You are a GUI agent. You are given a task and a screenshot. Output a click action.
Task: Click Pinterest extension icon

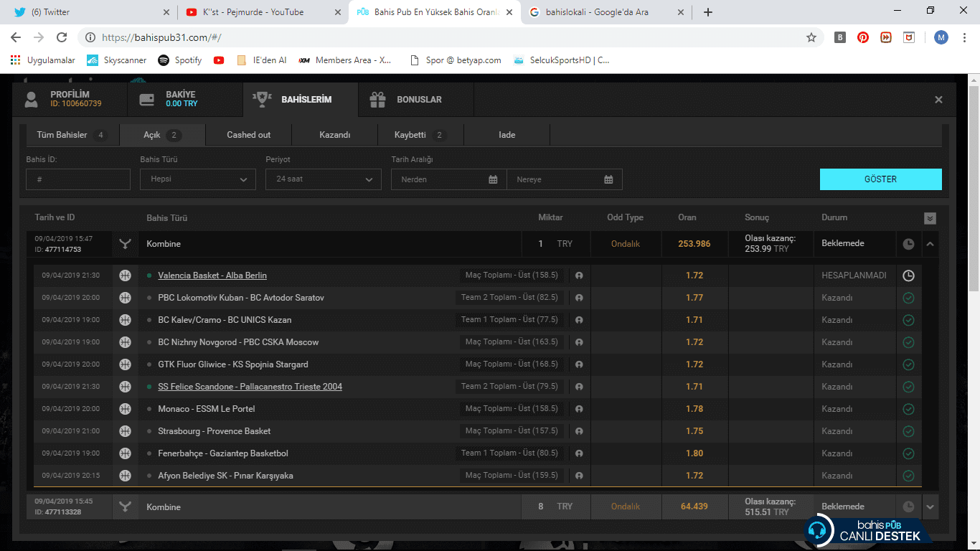pos(863,37)
